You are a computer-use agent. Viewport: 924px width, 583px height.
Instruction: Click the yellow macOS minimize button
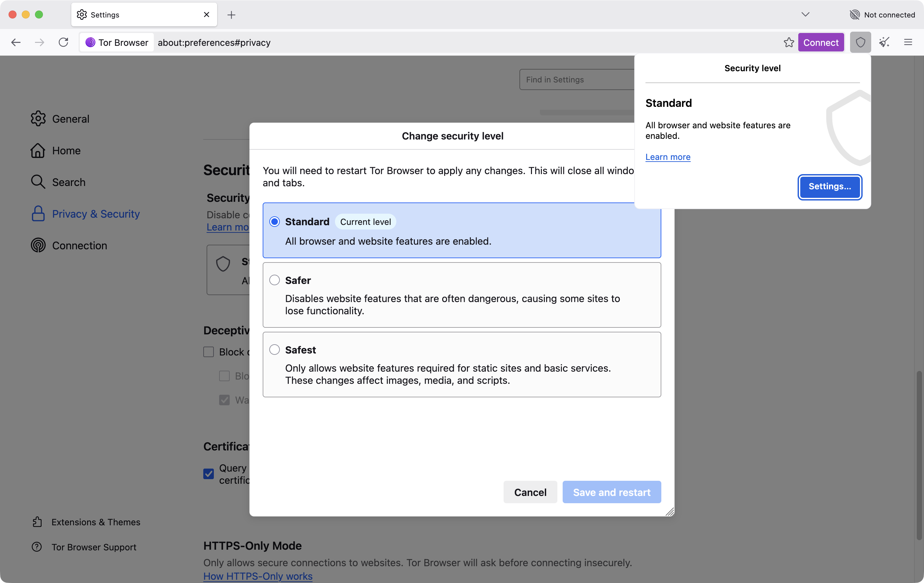pos(26,15)
